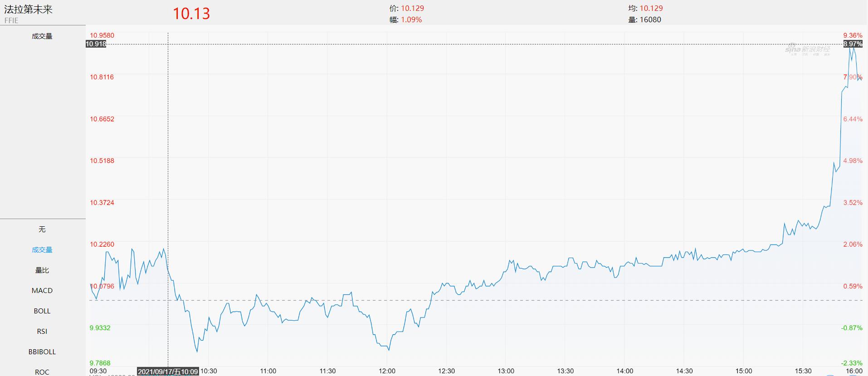Click the stock name 法拉第未来
Image resolution: width=868 pixels, height=376 pixels.
click(29, 10)
